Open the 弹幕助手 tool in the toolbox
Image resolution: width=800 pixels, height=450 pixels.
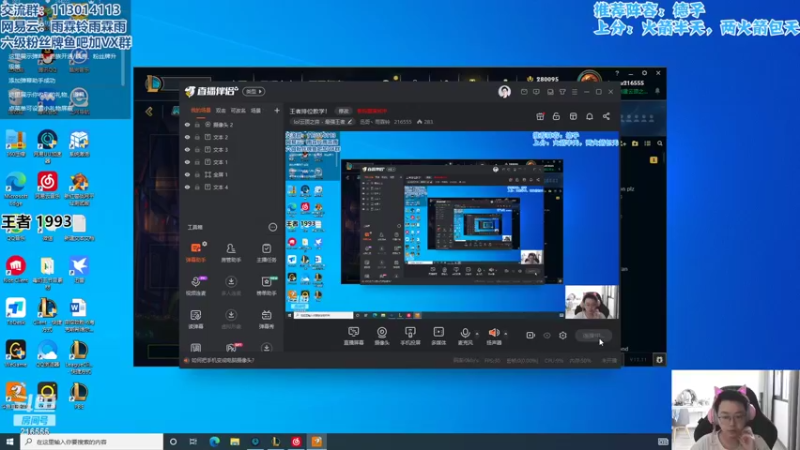pyautogui.click(x=196, y=252)
